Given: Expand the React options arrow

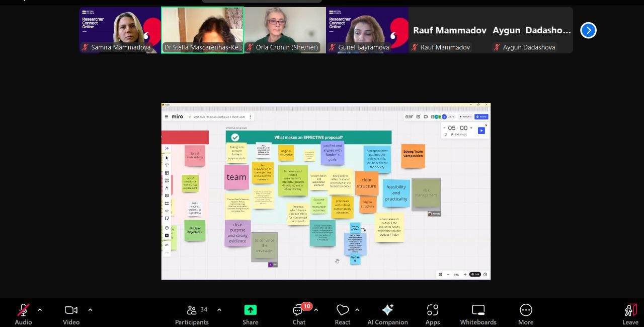Looking at the screenshot, I should pyautogui.click(x=357, y=310).
